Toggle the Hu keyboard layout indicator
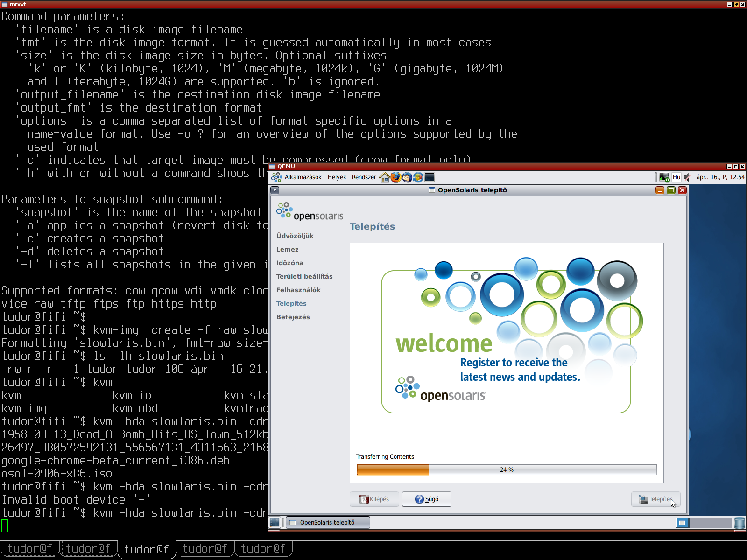Image resolution: width=747 pixels, height=560 pixels. (676, 177)
